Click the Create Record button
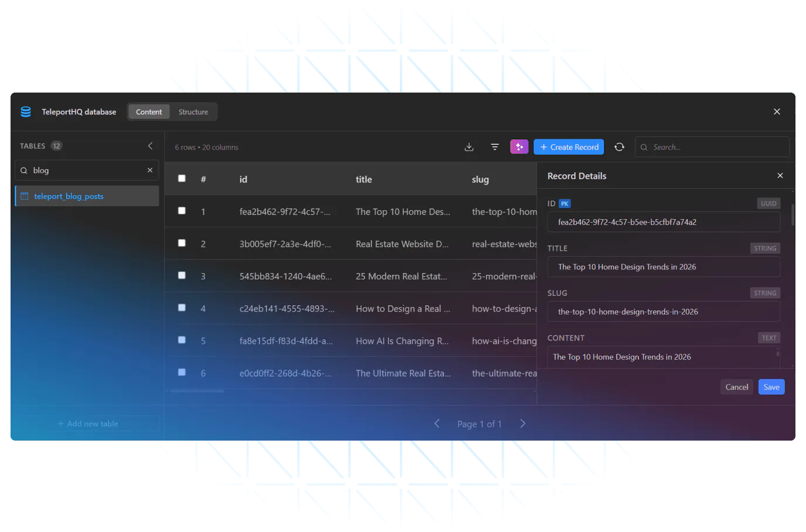 569,146
